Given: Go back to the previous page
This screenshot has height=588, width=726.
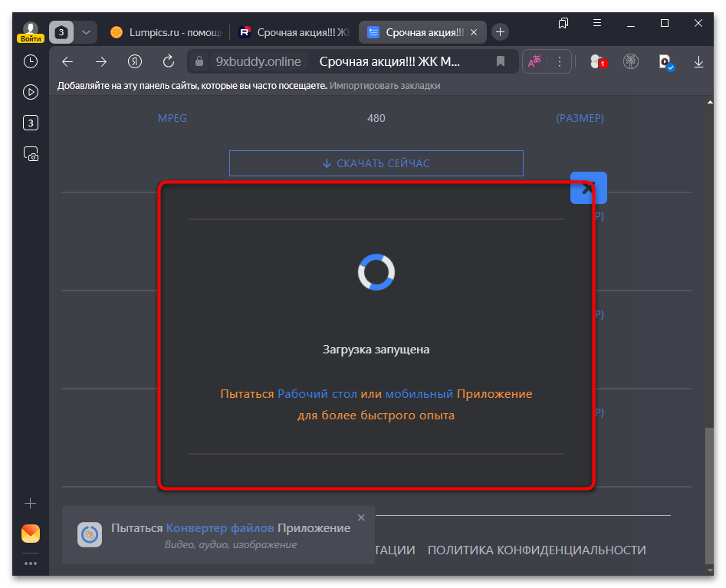Looking at the screenshot, I should [x=67, y=61].
